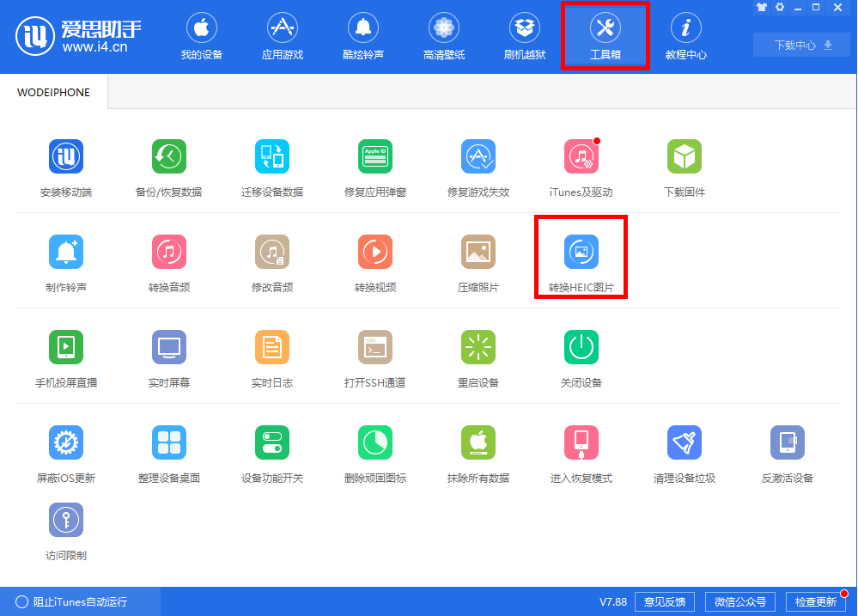
Task: Click 检查更新 to check updates
Action: point(817,601)
